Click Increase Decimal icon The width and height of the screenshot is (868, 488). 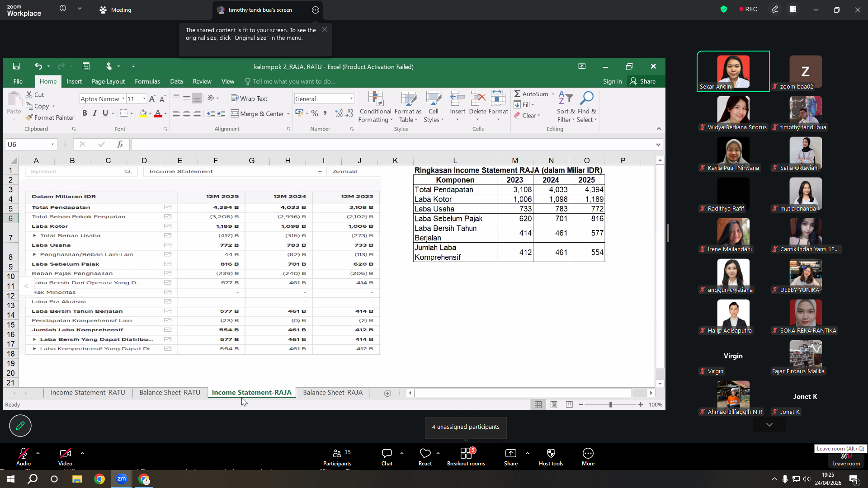click(x=339, y=113)
